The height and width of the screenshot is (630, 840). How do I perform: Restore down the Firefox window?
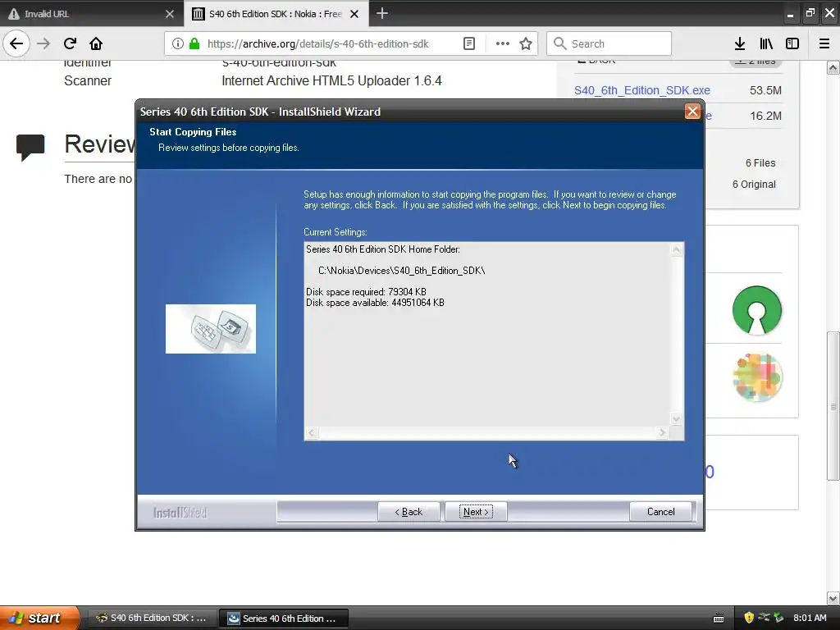pos(810,14)
